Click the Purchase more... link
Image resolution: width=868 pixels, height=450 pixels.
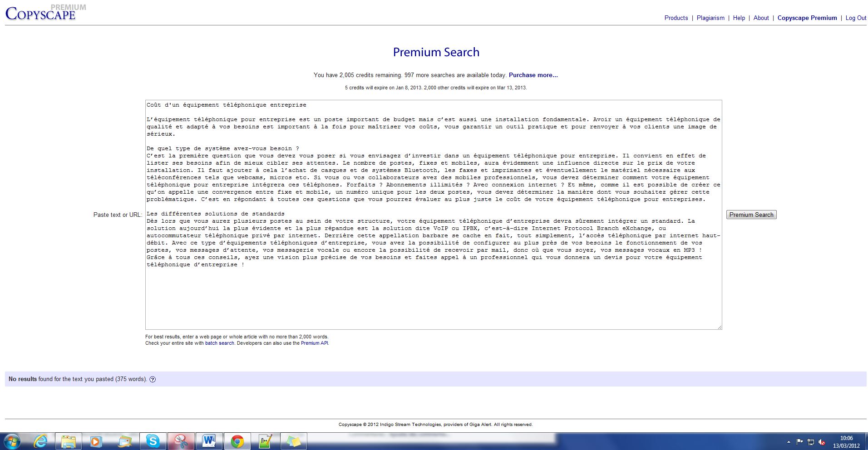(x=533, y=75)
